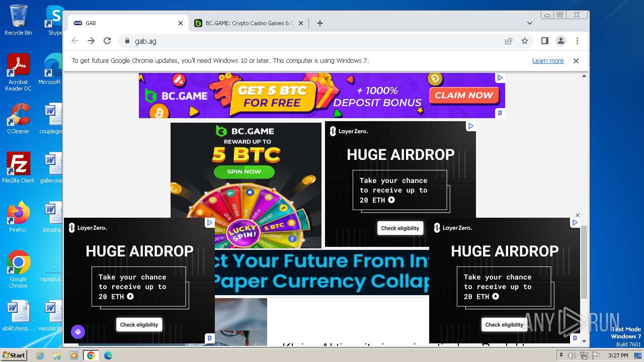
Task: Open Acrobat Reader DC desktop icon
Action: pos(18,72)
